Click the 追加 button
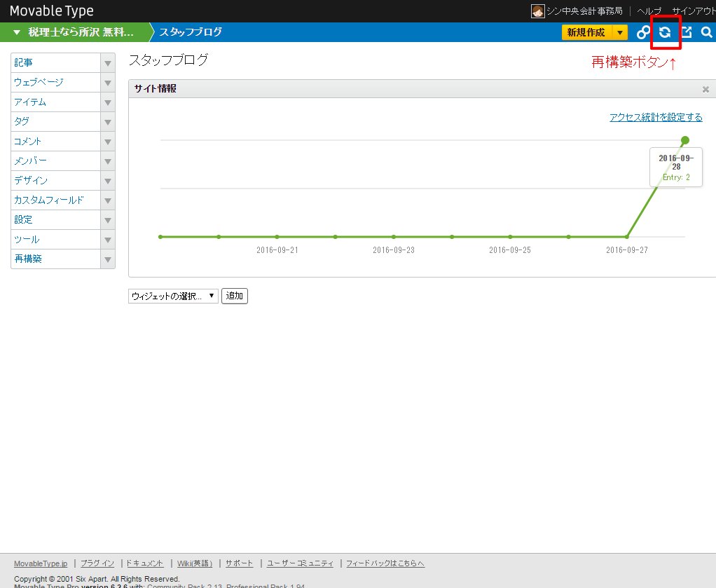Image resolution: width=716 pixels, height=588 pixels. click(235, 296)
